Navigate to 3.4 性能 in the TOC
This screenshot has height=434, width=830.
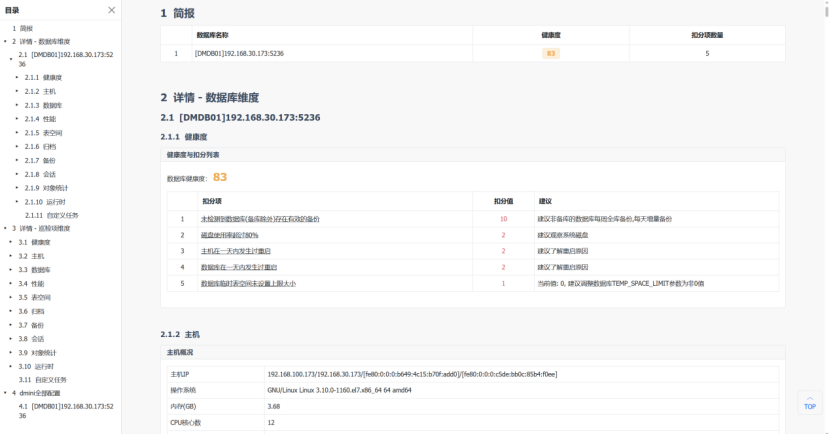pyautogui.click(x=31, y=284)
